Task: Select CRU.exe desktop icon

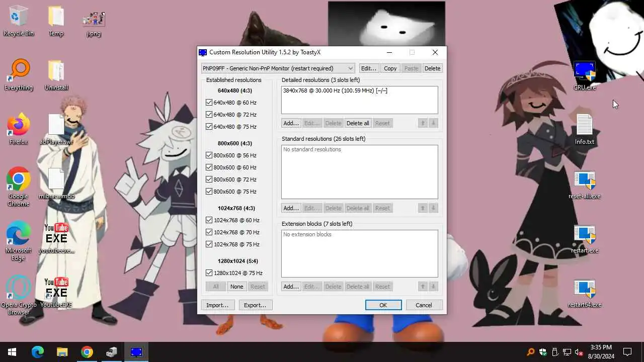Action: click(585, 75)
